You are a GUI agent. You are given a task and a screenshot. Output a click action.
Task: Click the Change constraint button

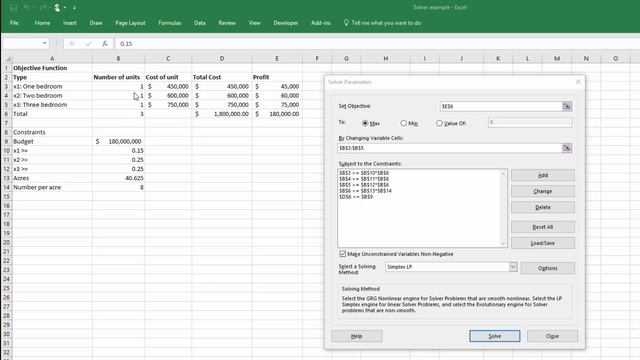tap(543, 191)
